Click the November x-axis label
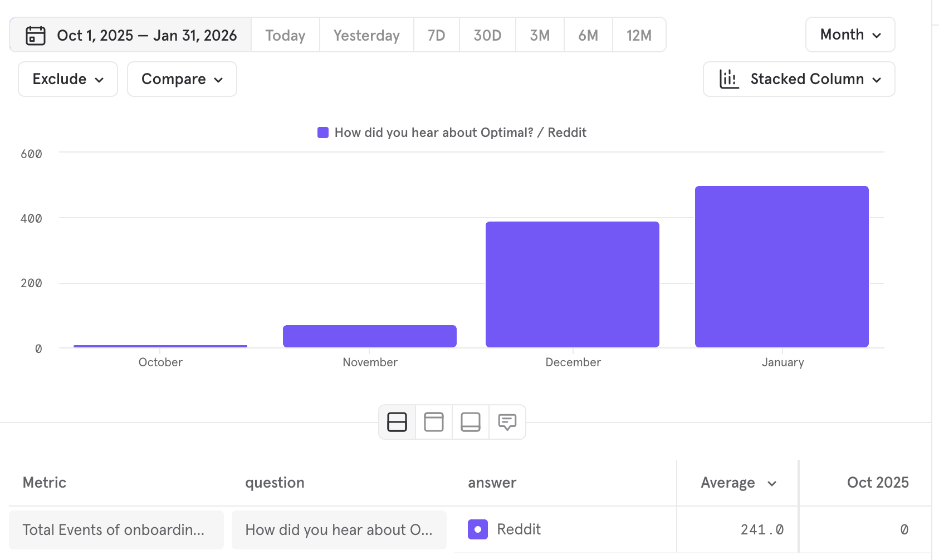The image size is (939, 560). coord(370,362)
